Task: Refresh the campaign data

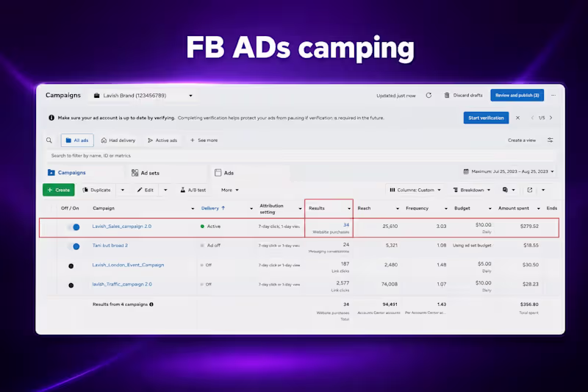Action: 429,96
